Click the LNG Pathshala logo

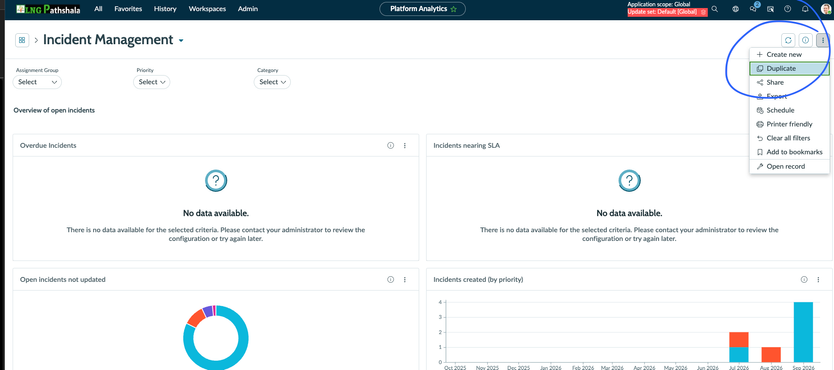click(x=48, y=9)
